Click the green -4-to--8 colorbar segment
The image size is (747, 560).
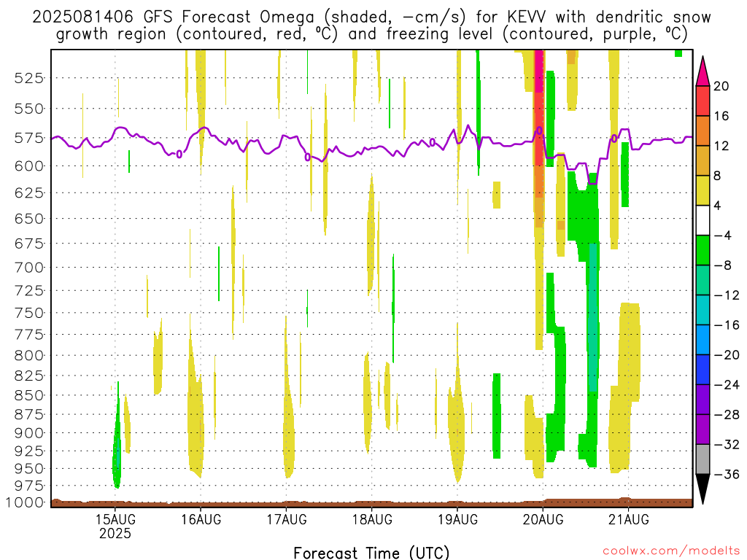coord(703,251)
